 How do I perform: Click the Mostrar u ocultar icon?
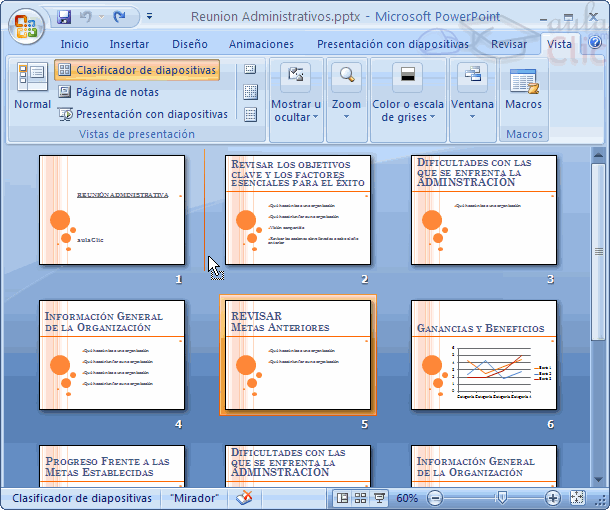[296, 76]
